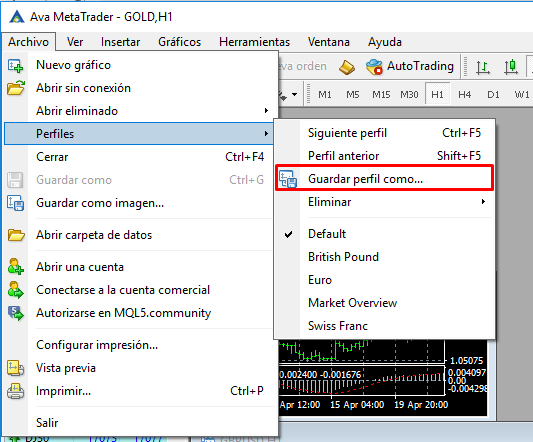
Task: Select the checked Default profile
Action: (x=384, y=234)
